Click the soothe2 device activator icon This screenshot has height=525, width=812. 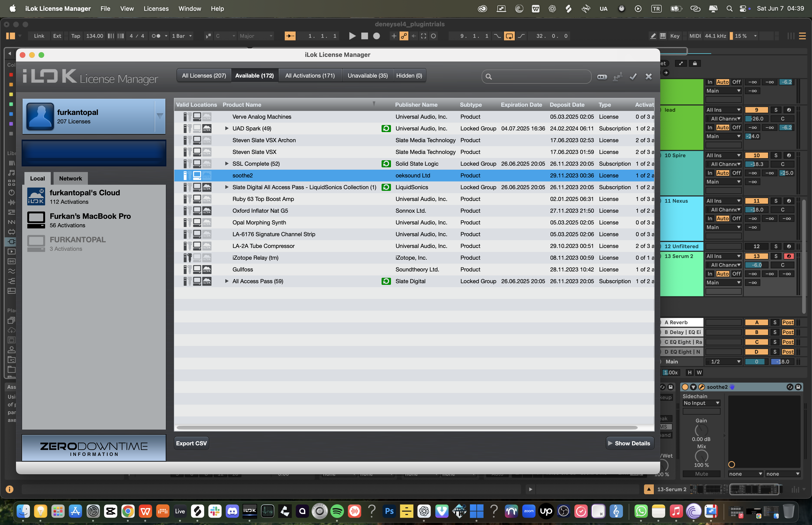(685, 387)
